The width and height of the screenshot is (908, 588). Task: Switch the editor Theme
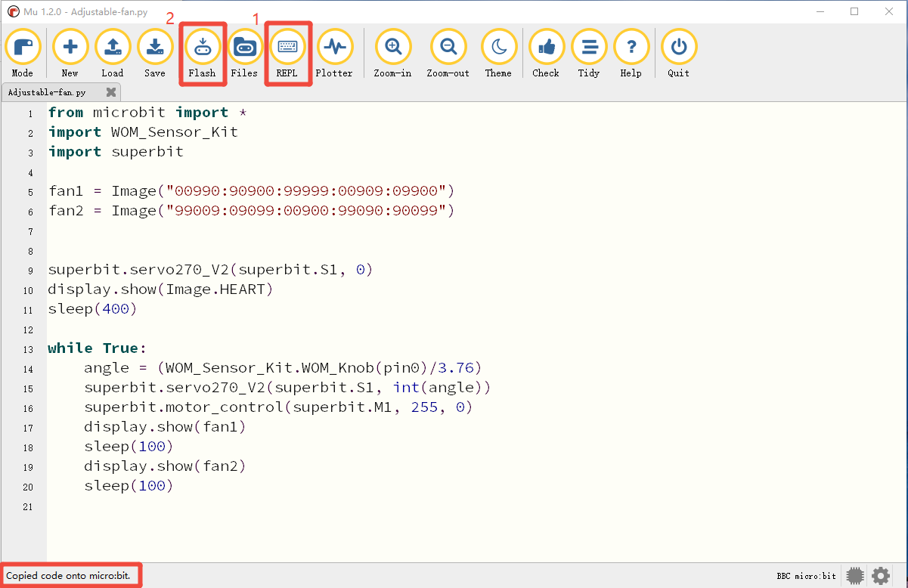tap(498, 54)
